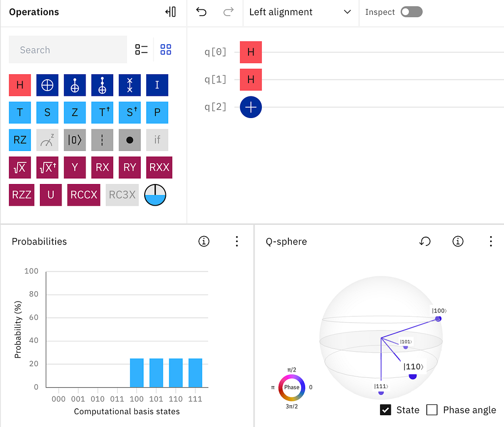Uncheck the State checkbox

click(385, 410)
